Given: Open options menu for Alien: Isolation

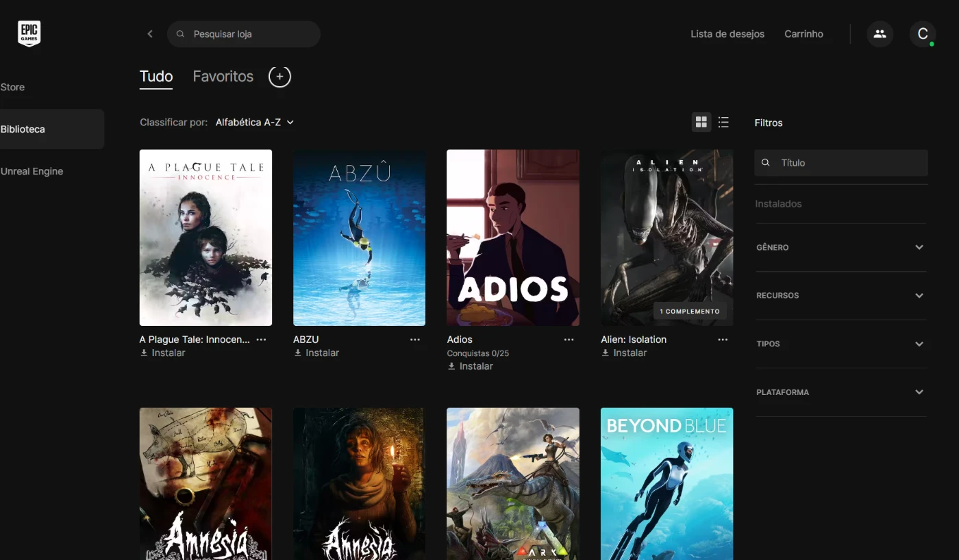Looking at the screenshot, I should [723, 340].
